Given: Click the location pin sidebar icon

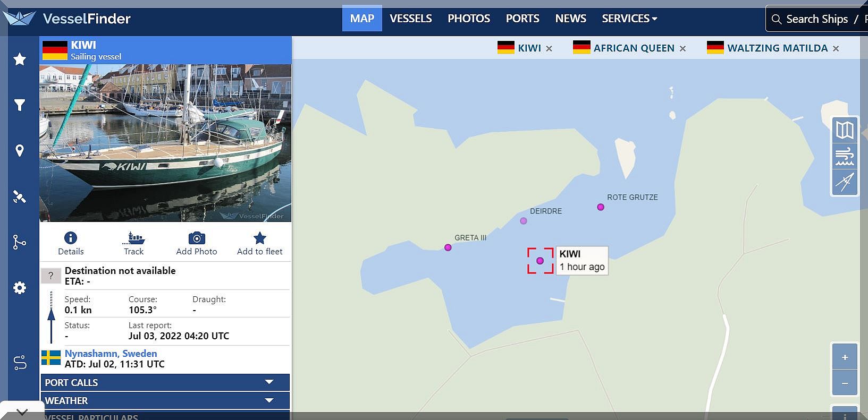Looking at the screenshot, I should (20, 151).
